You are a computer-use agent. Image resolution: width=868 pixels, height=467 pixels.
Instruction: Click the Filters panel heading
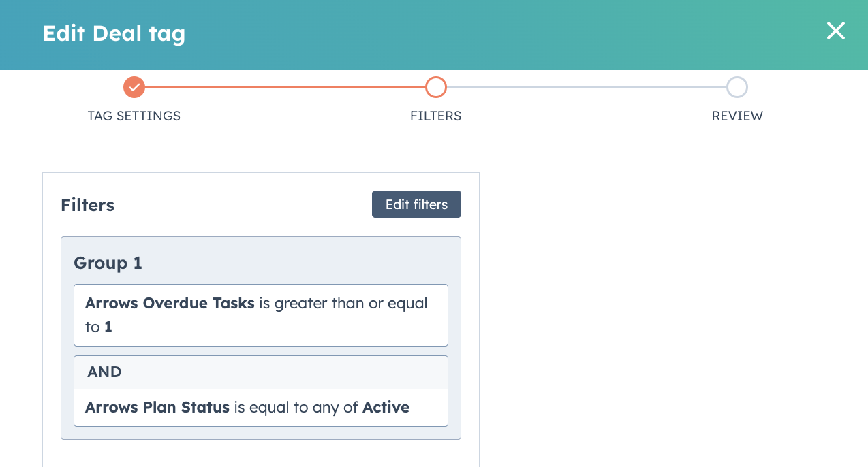point(87,205)
